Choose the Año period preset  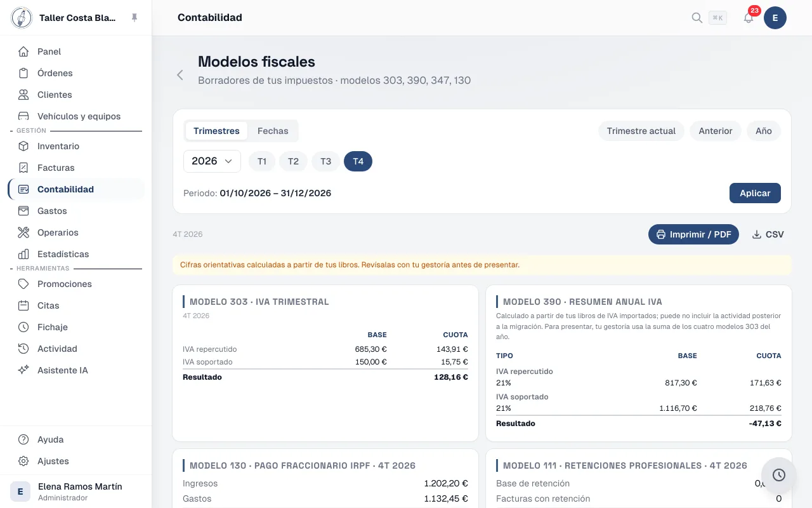764,131
